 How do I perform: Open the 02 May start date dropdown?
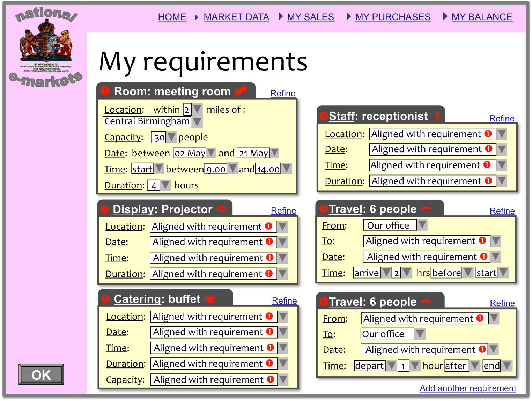point(211,153)
